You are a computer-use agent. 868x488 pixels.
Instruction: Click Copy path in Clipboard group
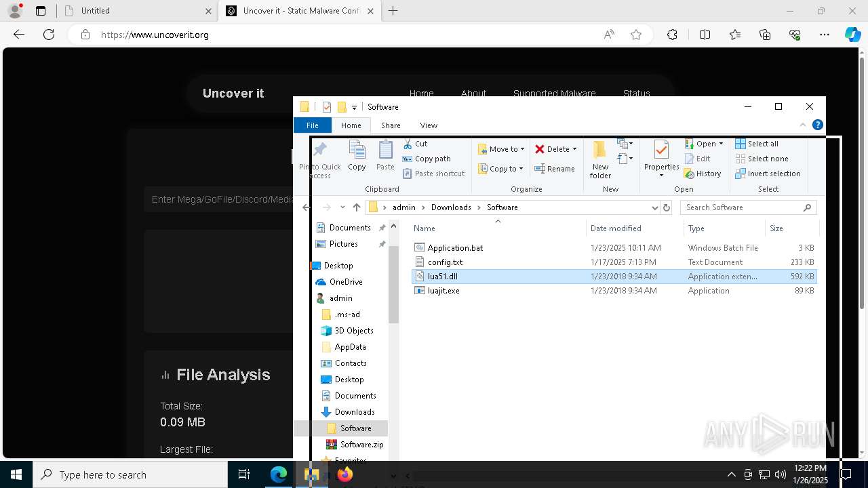coord(427,159)
